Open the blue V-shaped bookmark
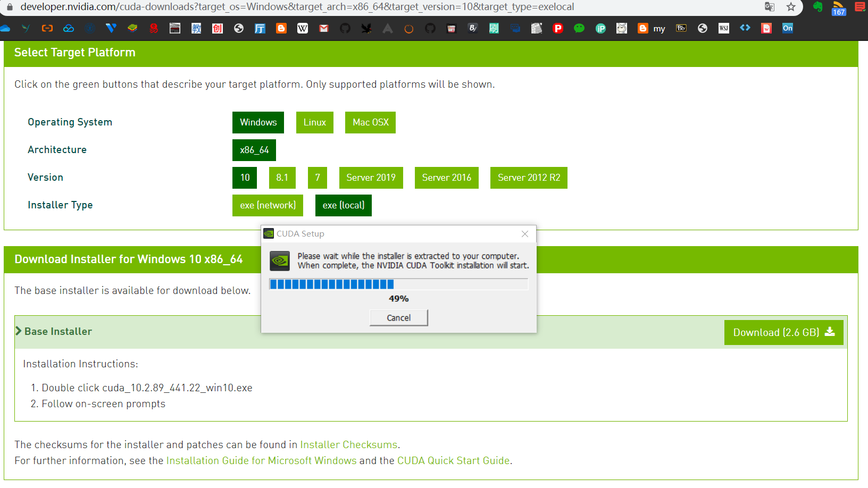868x488 pixels. coord(111,28)
